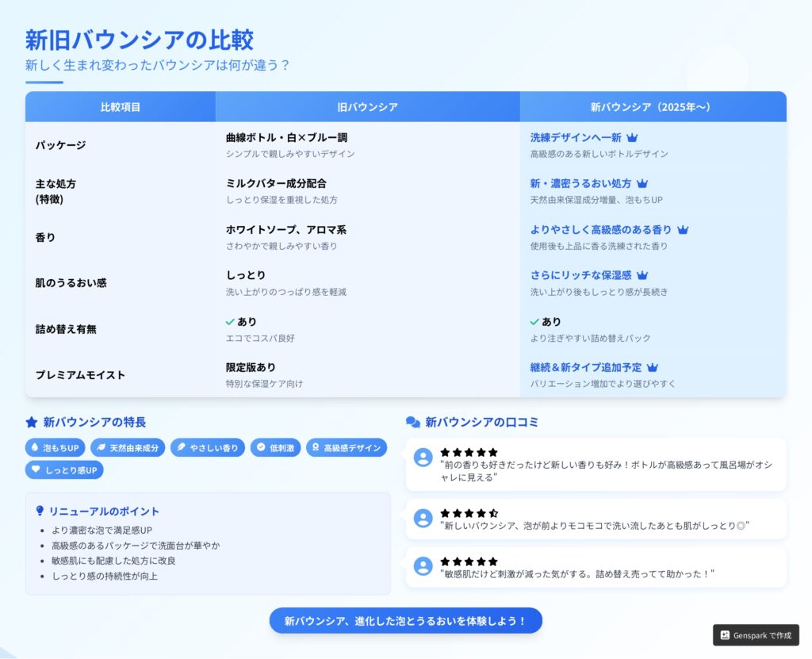Image resolution: width=812 pixels, height=659 pixels.
Task: Click the award icon in 高級感デザイン tag
Action: click(316, 447)
